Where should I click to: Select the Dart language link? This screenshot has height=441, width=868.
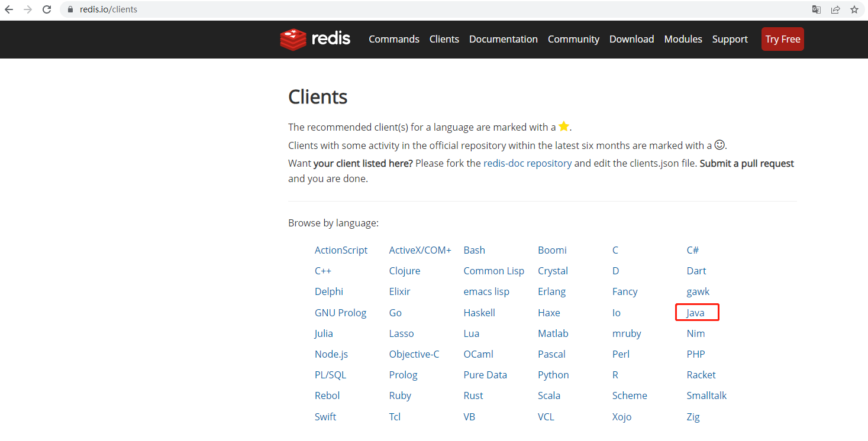[696, 271]
